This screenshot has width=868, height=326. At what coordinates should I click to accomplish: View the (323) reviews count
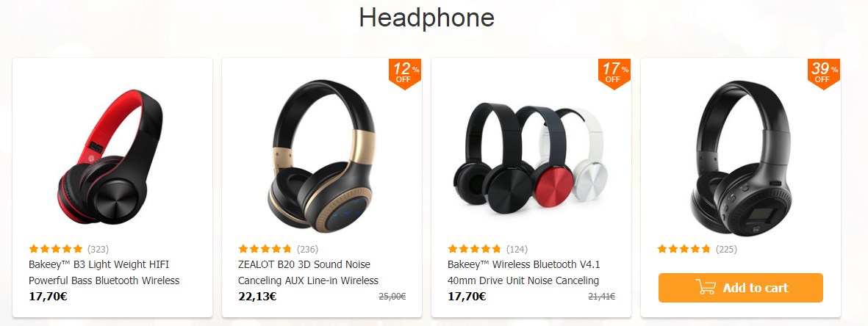98,249
